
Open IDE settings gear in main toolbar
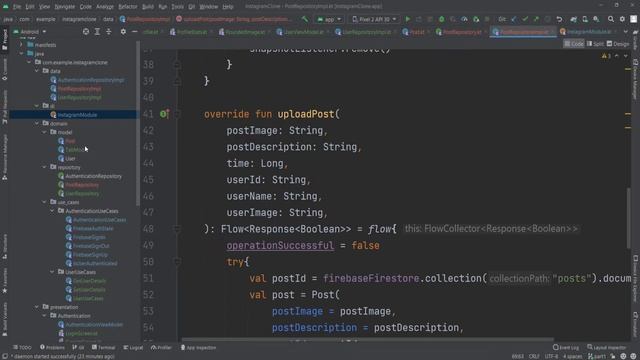point(622,19)
